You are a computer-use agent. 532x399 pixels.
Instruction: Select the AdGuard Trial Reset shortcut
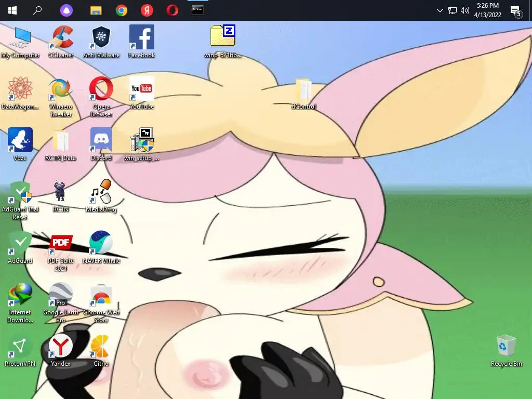point(20,200)
